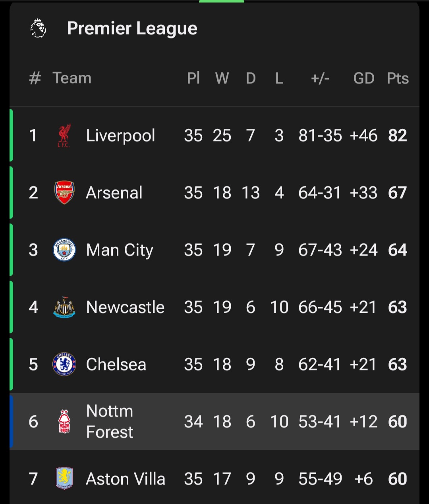Tap the Premier League lion logo icon
The image size is (429, 504).
pyautogui.click(x=38, y=29)
